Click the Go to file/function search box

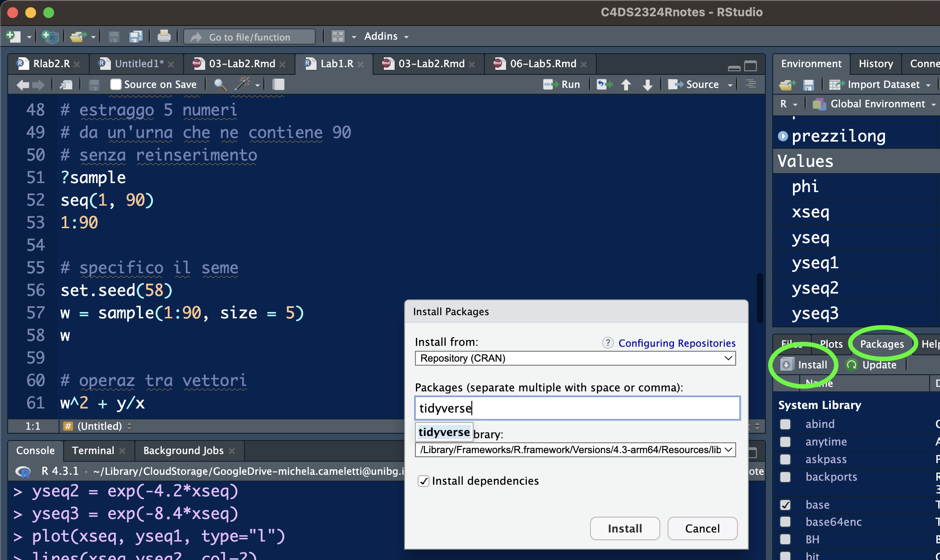(x=249, y=37)
